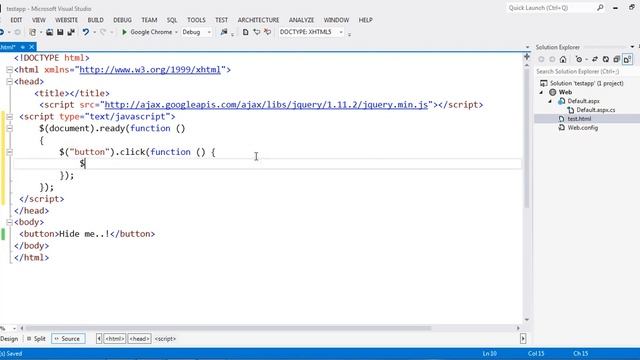Select the <html> breadcrumb tag

pyautogui.click(x=115, y=339)
